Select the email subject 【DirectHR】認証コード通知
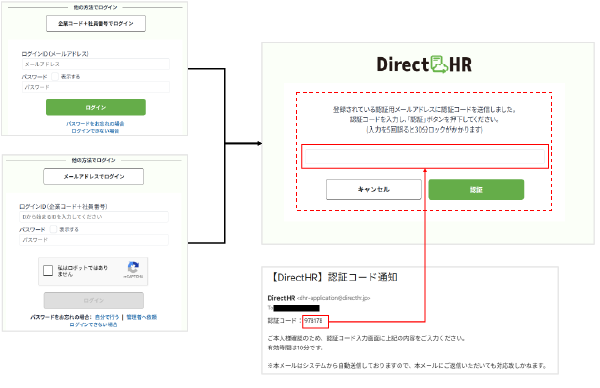 [333, 277]
